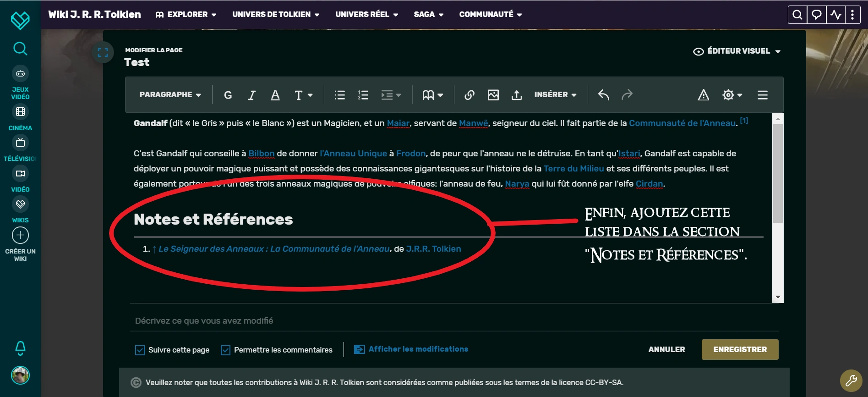Click the Narya link

pos(517,184)
